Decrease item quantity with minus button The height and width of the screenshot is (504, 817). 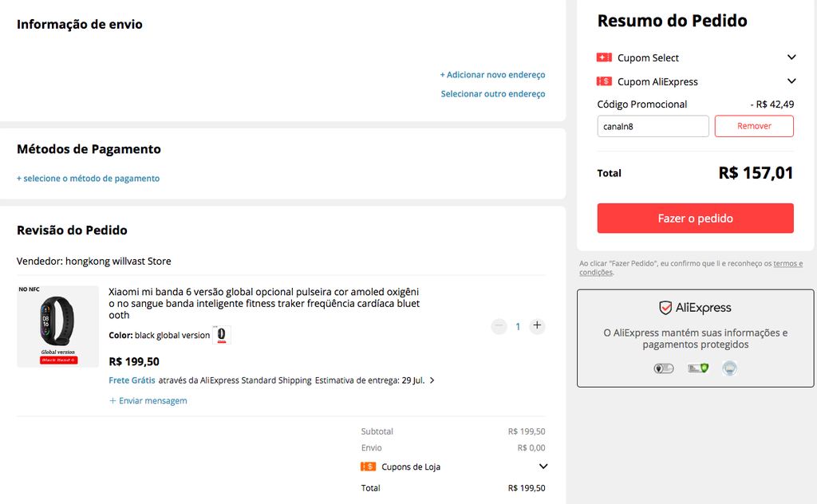(499, 326)
